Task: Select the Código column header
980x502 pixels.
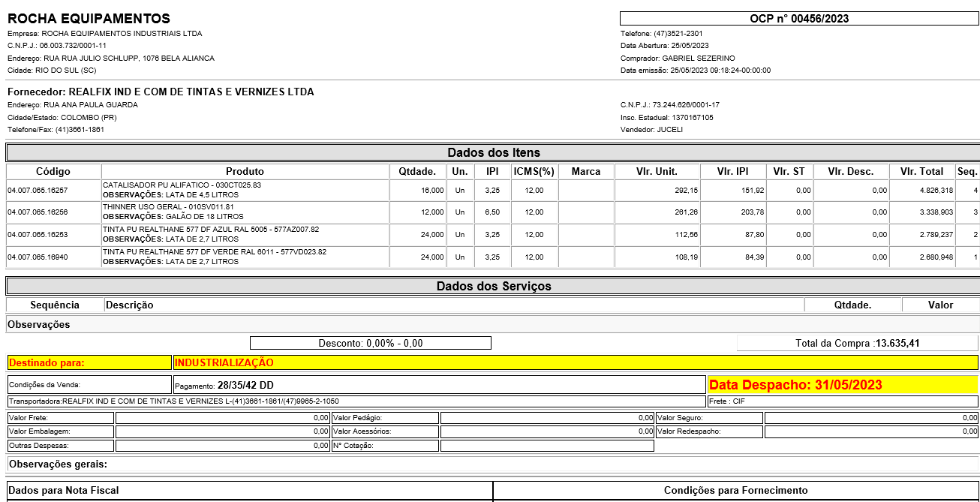Action: click(53, 171)
